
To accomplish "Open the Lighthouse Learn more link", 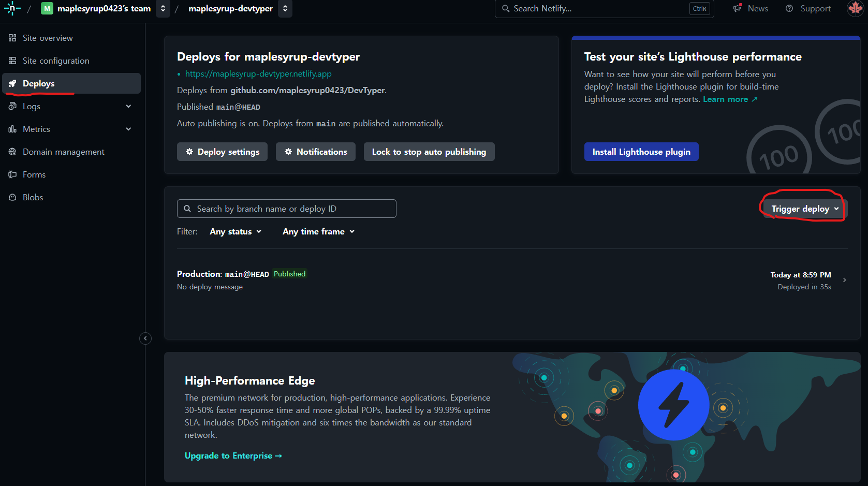I will point(730,99).
